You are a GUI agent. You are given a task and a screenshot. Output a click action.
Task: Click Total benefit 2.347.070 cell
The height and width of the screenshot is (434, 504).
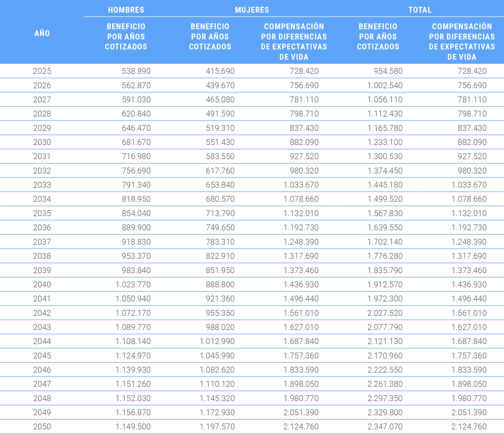pos(385,426)
